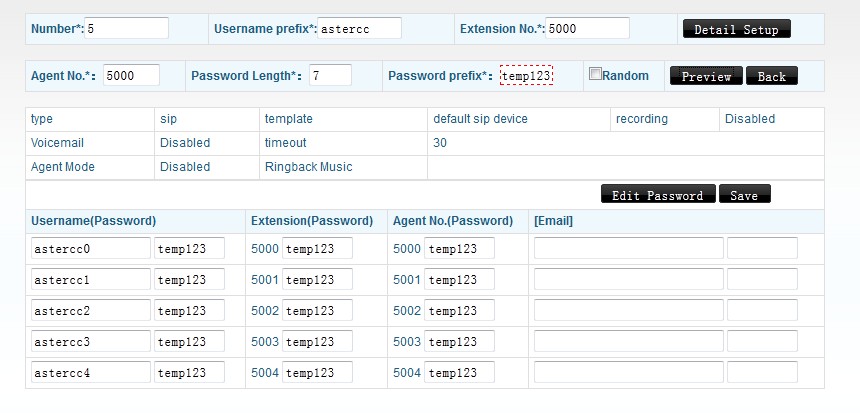Image resolution: width=860 pixels, height=413 pixels.
Task: Click the email field for astercc0
Action: pos(628,249)
